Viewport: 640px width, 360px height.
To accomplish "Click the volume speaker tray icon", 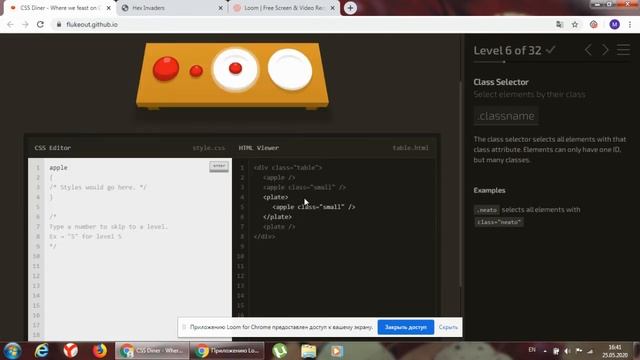I will [x=567, y=351].
